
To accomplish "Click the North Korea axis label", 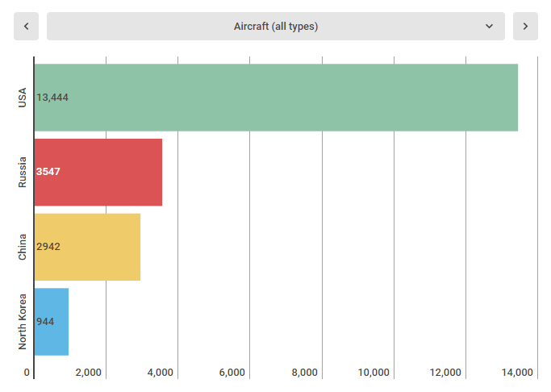I will pos(22,322).
